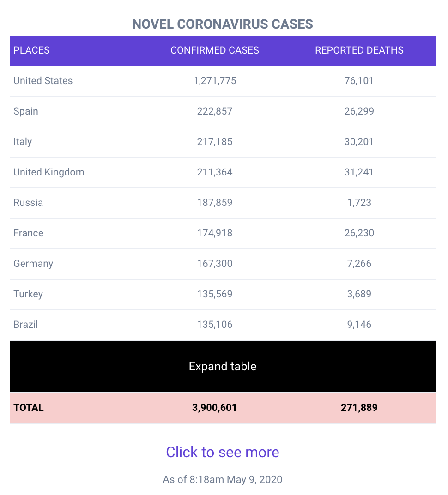
Task: Click the United States confirmed cases figure
Action: click(215, 81)
